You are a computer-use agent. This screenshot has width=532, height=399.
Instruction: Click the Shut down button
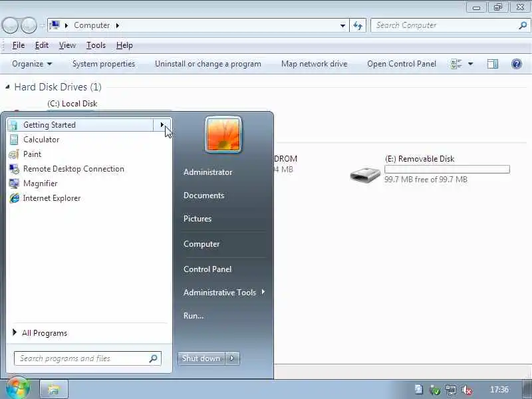pyautogui.click(x=201, y=358)
